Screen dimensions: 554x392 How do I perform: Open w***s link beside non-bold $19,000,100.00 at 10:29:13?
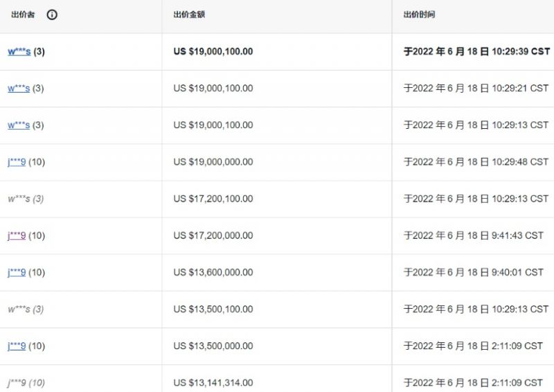click(19, 125)
